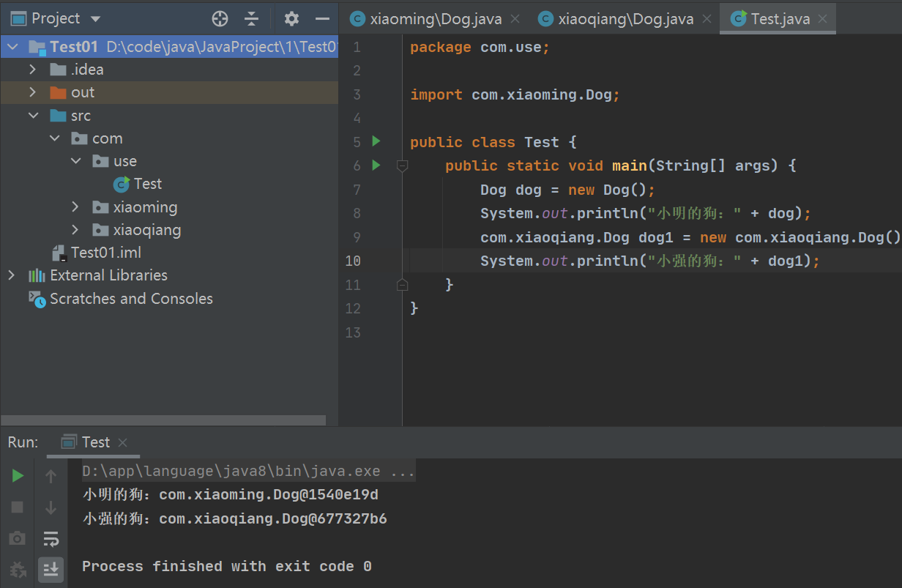
Task: Open Project panel settings gear
Action: point(291,19)
